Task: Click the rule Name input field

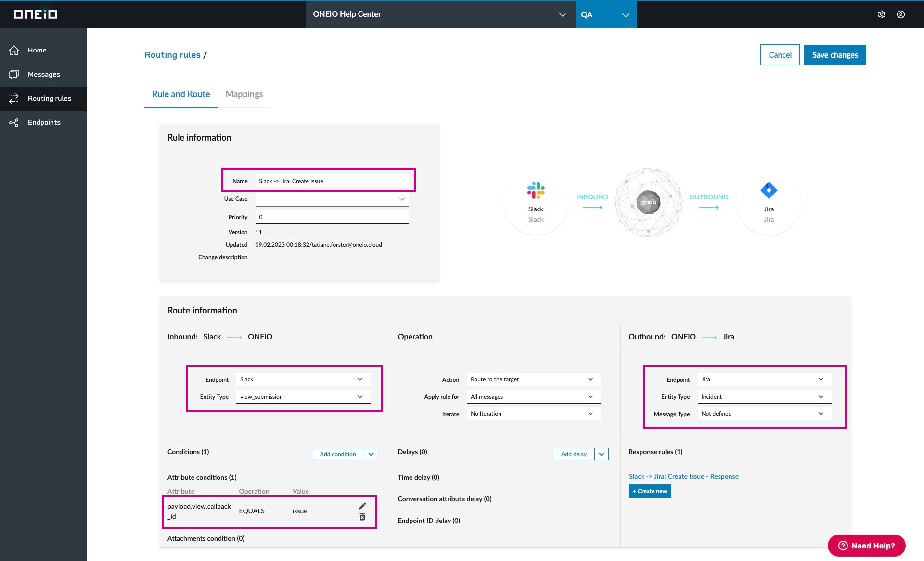Action: (332, 181)
